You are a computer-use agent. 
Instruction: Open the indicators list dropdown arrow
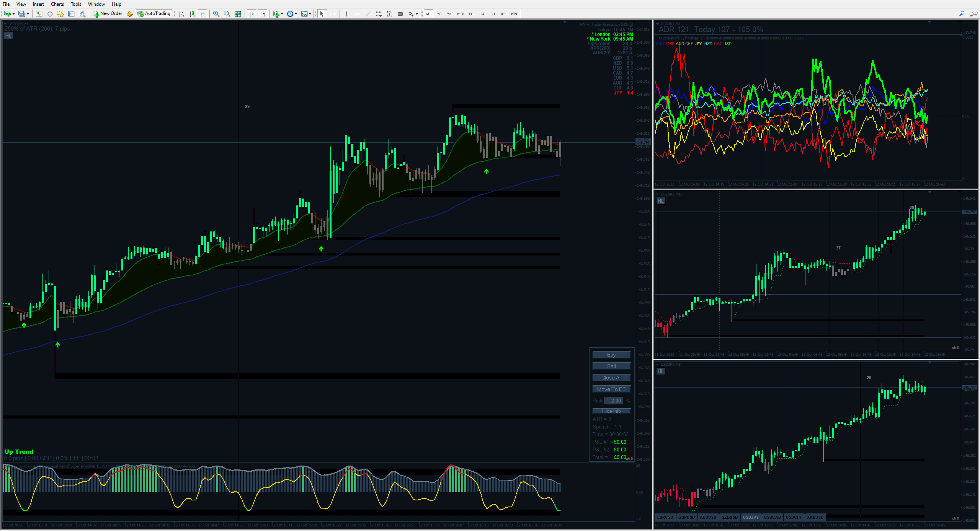282,14
